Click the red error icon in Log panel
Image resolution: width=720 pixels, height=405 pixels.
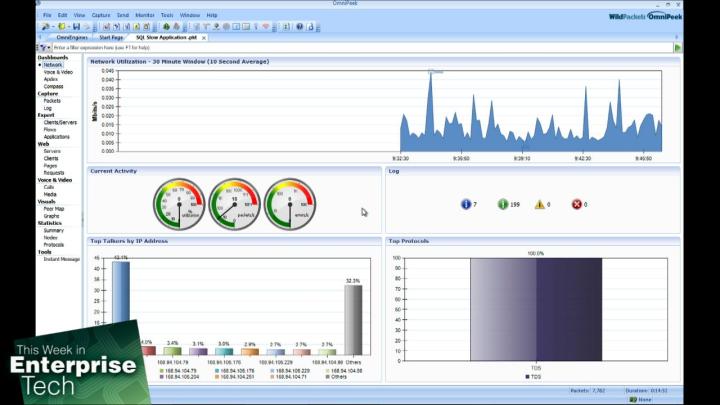pos(577,204)
